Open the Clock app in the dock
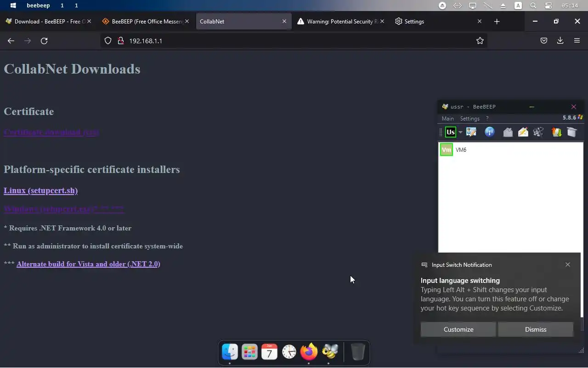This screenshot has width=588, height=368. 289,352
